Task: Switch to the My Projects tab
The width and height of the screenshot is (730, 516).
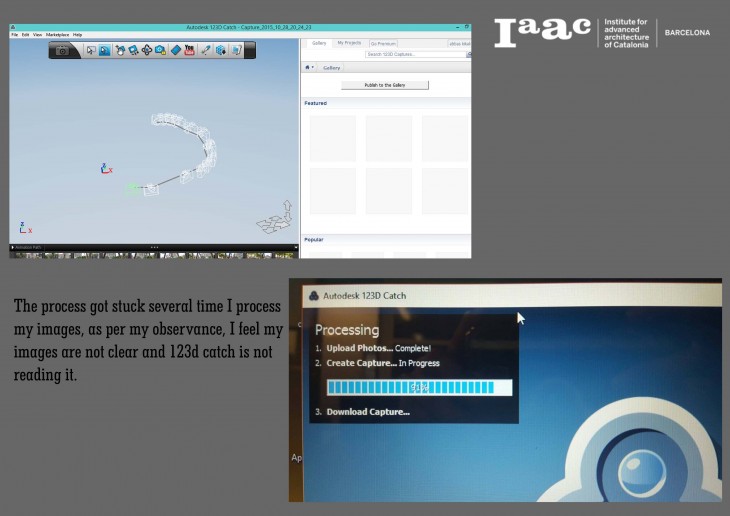Action: pos(349,43)
